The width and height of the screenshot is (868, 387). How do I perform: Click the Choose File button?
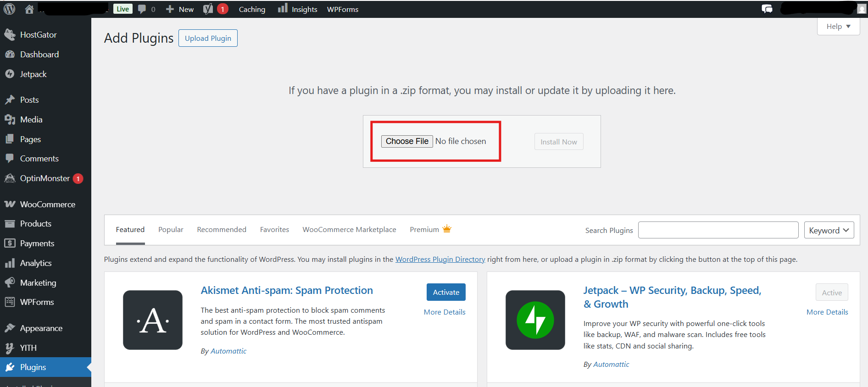pyautogui.click(x=406, y=141)
